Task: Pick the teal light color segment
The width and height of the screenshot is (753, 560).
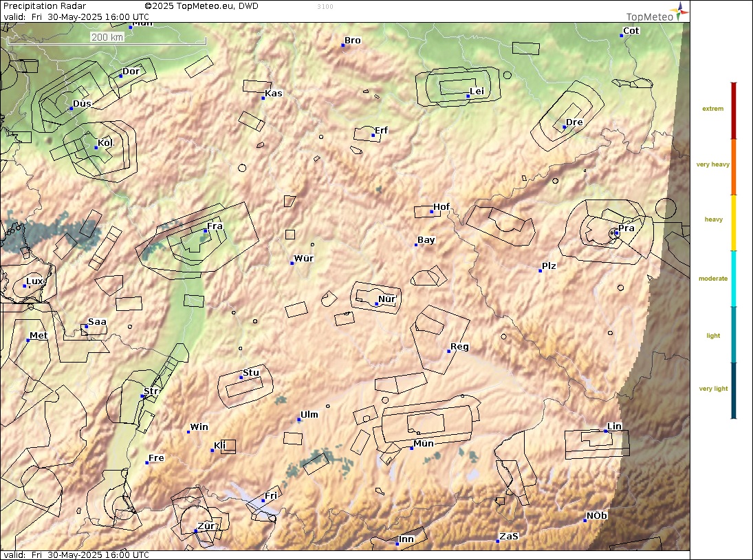Action: click(x=733, y=334)
